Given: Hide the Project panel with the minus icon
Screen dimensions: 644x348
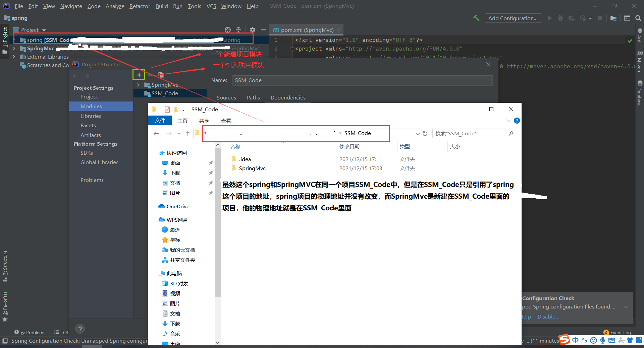Looking at the screenshot, I should [263, 30].
